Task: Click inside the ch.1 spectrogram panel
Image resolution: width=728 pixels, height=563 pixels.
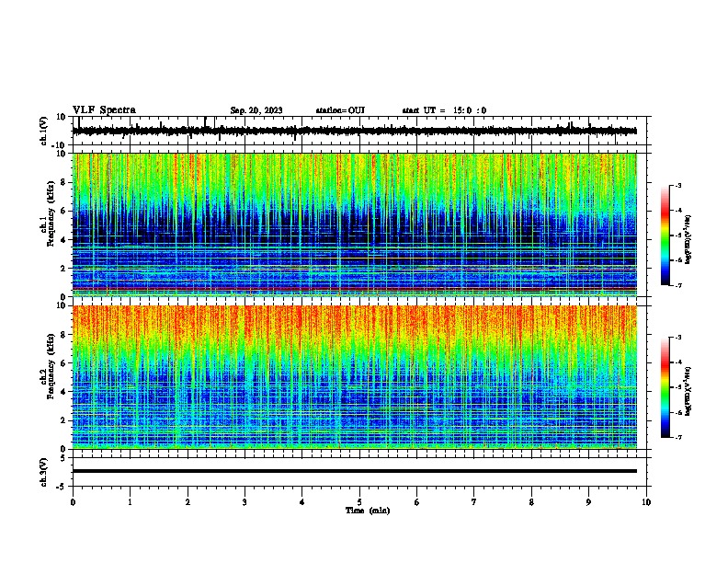Action: 355,224
